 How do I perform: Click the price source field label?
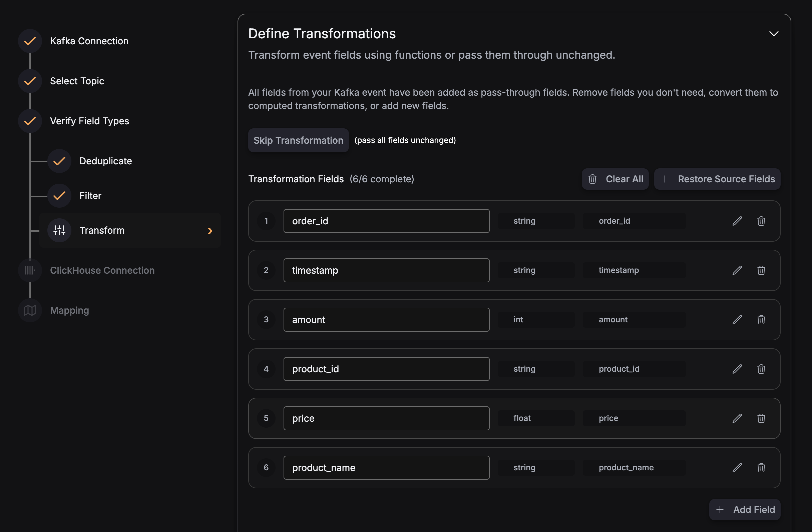tap(634, 418)
